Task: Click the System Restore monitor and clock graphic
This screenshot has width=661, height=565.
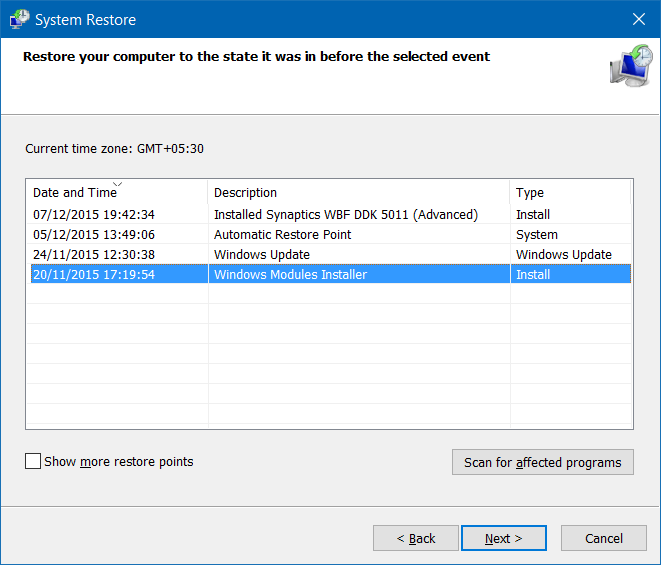Action: 631,66
